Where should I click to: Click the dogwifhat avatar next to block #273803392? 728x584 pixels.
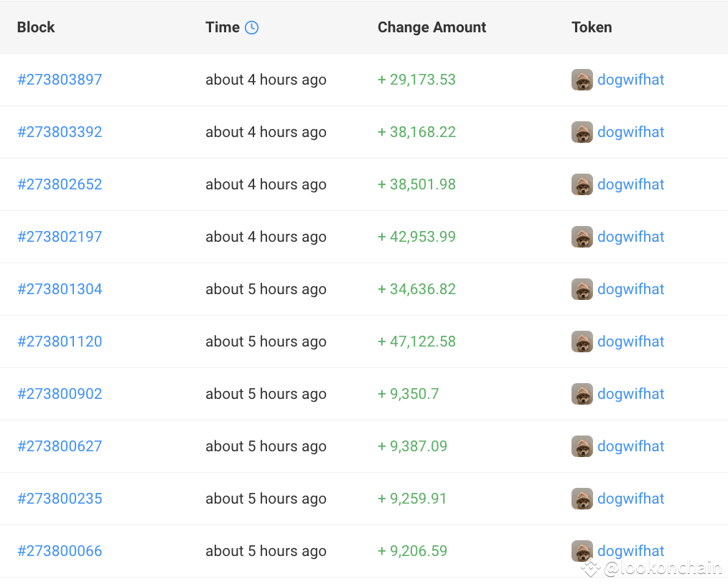[582, 132]
